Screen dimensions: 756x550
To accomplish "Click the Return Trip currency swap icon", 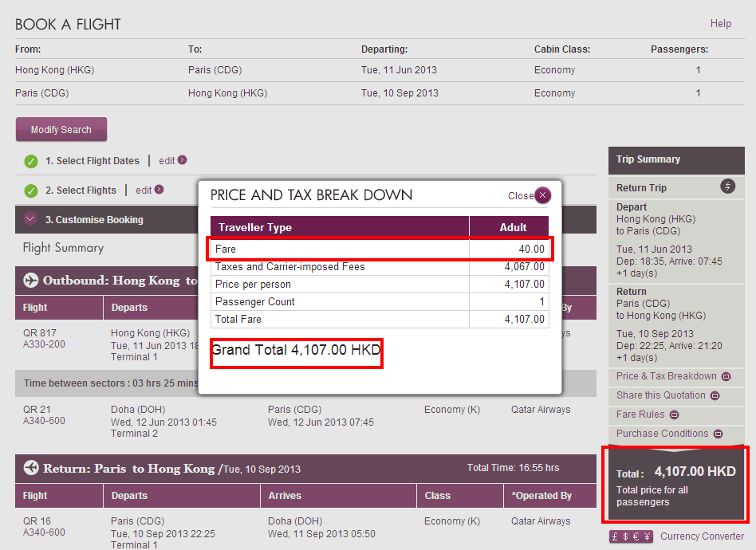I will click(727, 187).
